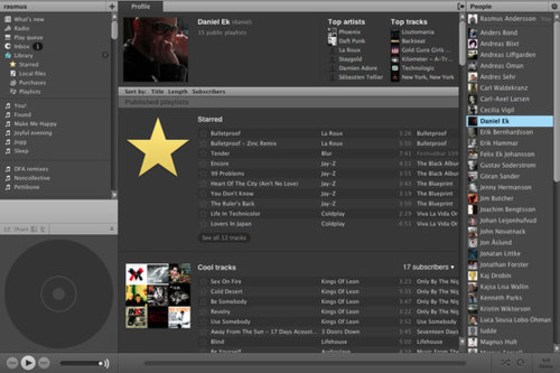Image resolution: width=560 pixels, height=373 pixels.
Task: Click the Inbox icon in sidebar
Action: 8,46
